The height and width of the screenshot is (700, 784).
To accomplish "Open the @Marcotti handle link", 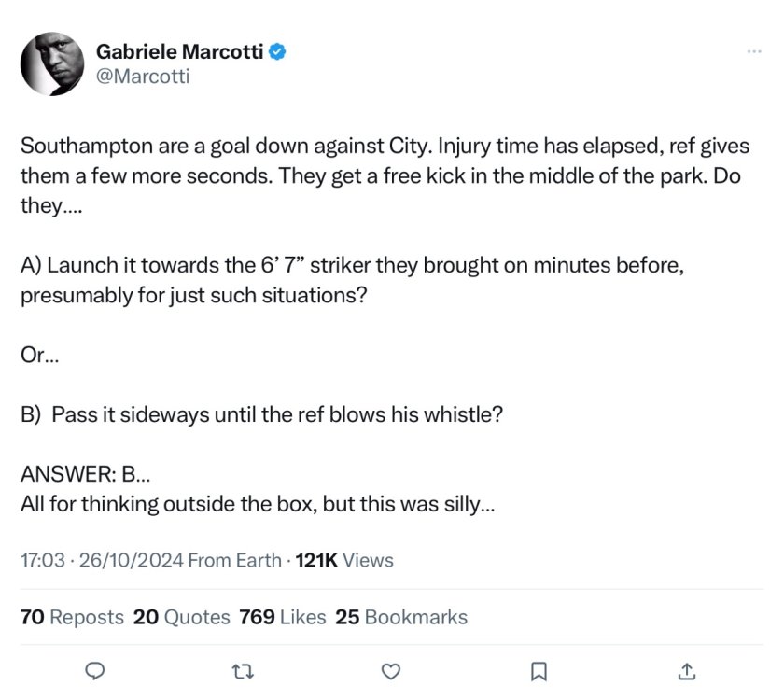I will click(x=143, y=77).
